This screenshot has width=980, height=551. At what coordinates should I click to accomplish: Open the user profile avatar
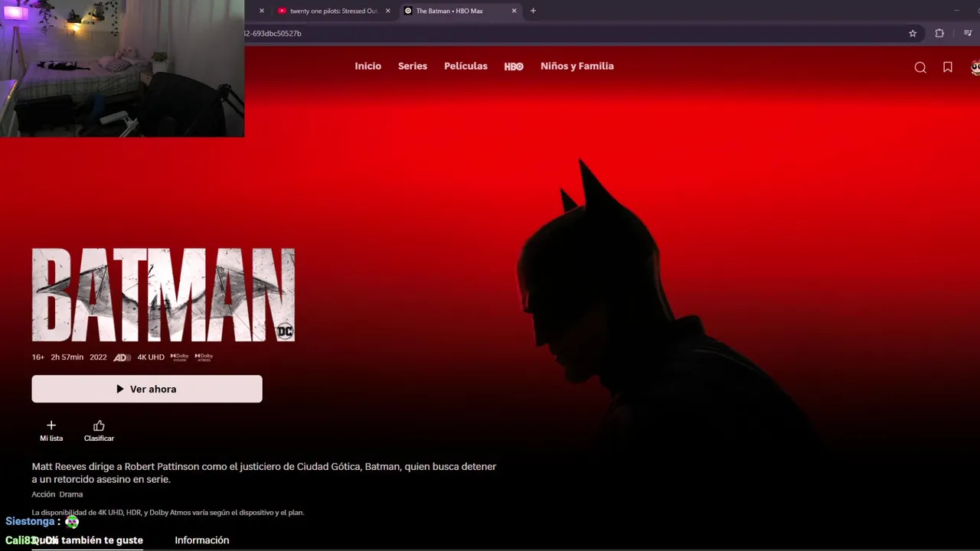pyautogui.click(x=975, y=67)
